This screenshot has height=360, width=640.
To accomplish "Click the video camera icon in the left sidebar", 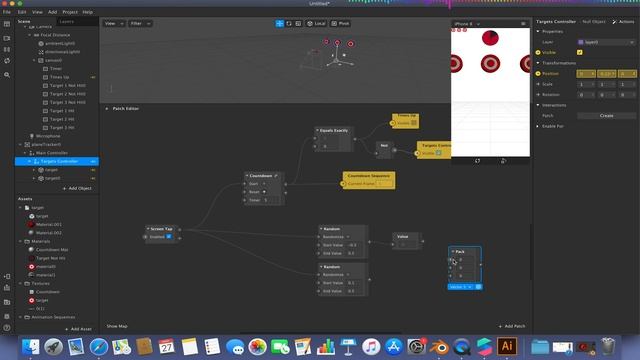I will pos(7,38).
